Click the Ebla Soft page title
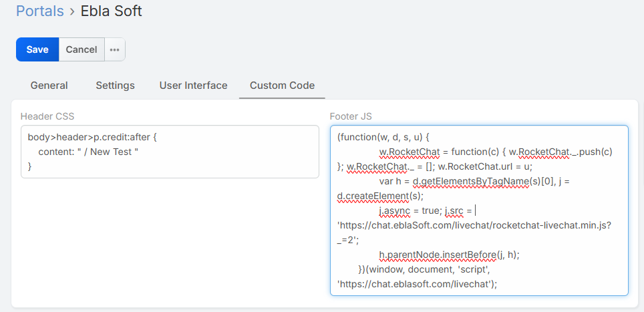The height and width of the screenshot is (312, 644). click(x=111, y=11)
